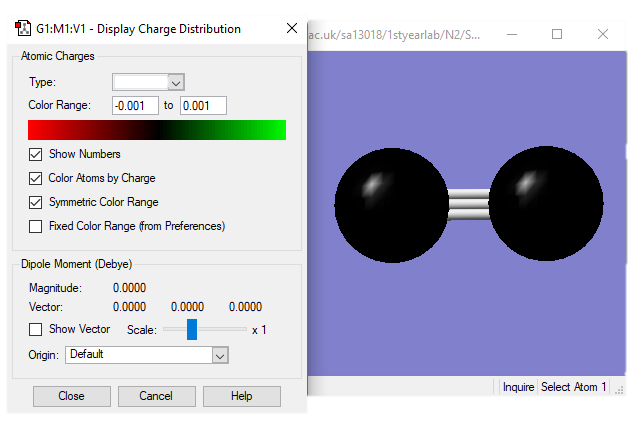
Task: Click the Color Range minimum field -0.001
Action: point(135,106)
